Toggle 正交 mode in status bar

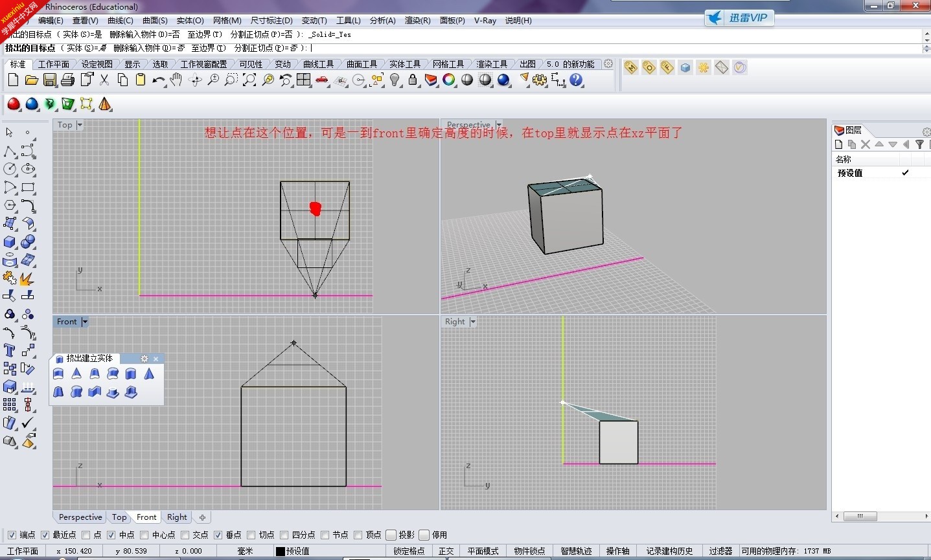pos(446,551)
